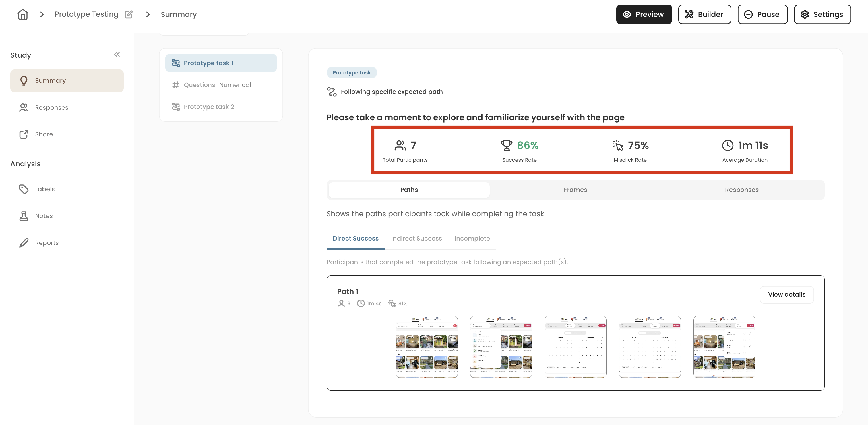Screen dimensions: 868x425
Task: Select Questions Numerical in task list
Action: [x=221, y=85]
